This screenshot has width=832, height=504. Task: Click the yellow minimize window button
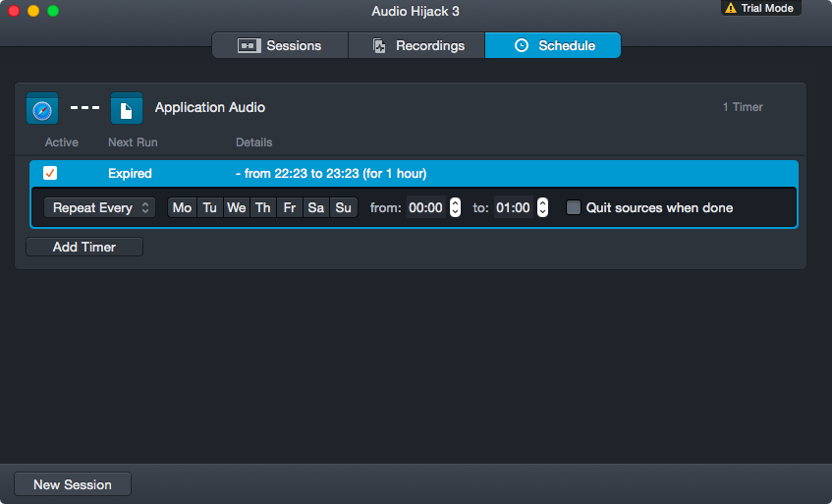click(x=33, y=11)
